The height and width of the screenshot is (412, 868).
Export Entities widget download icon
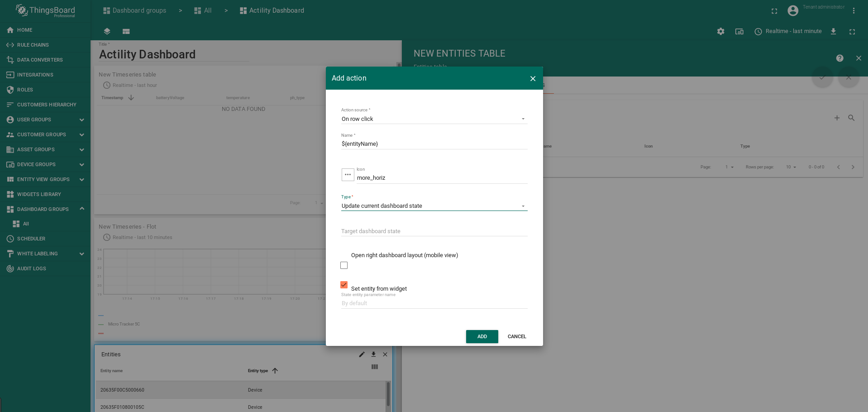pyautogui.click(x=373, y=355)
